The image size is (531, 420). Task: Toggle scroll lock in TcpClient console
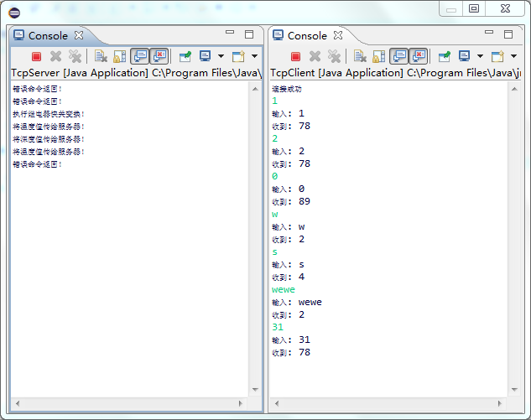[378, 56]
